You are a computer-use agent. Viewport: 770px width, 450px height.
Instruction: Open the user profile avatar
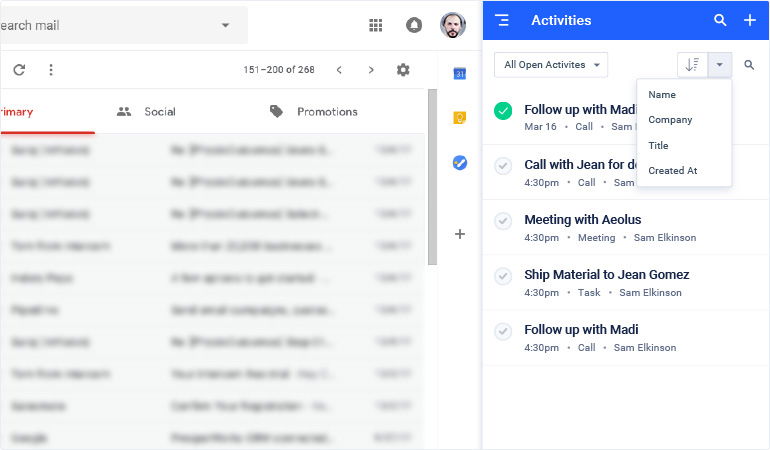[453, 25]
